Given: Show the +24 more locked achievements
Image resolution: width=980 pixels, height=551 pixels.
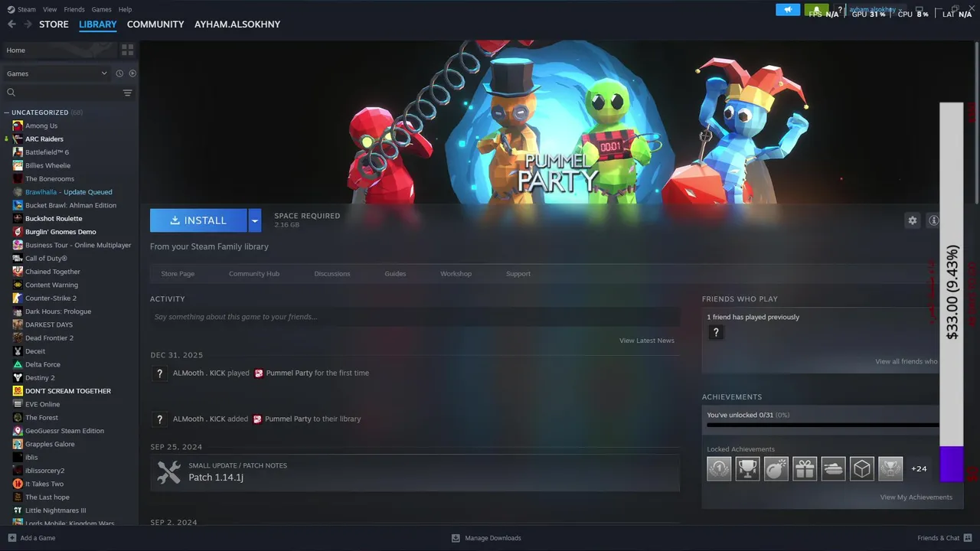Looking at the screenshot, I should 919,468.
